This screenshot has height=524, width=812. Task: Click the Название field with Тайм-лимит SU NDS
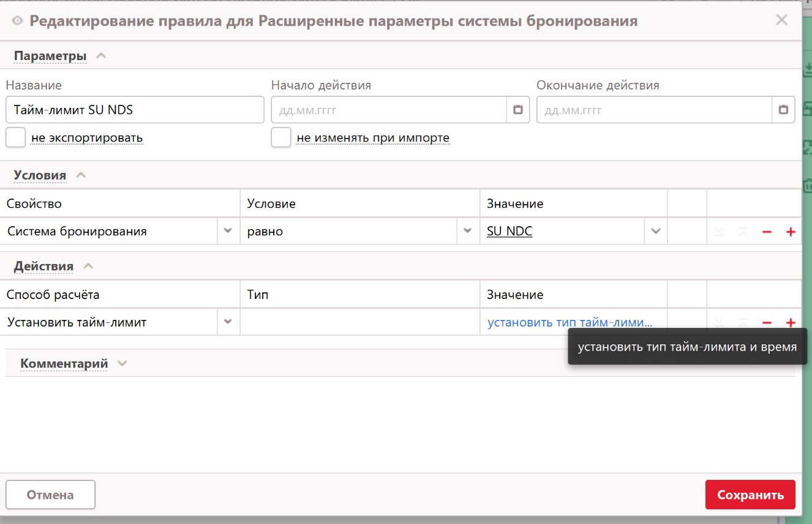tap(135, 110)
